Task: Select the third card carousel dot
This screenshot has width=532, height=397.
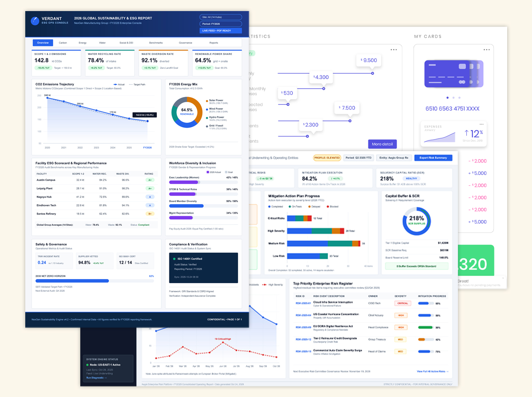Action: coord(459,97)
